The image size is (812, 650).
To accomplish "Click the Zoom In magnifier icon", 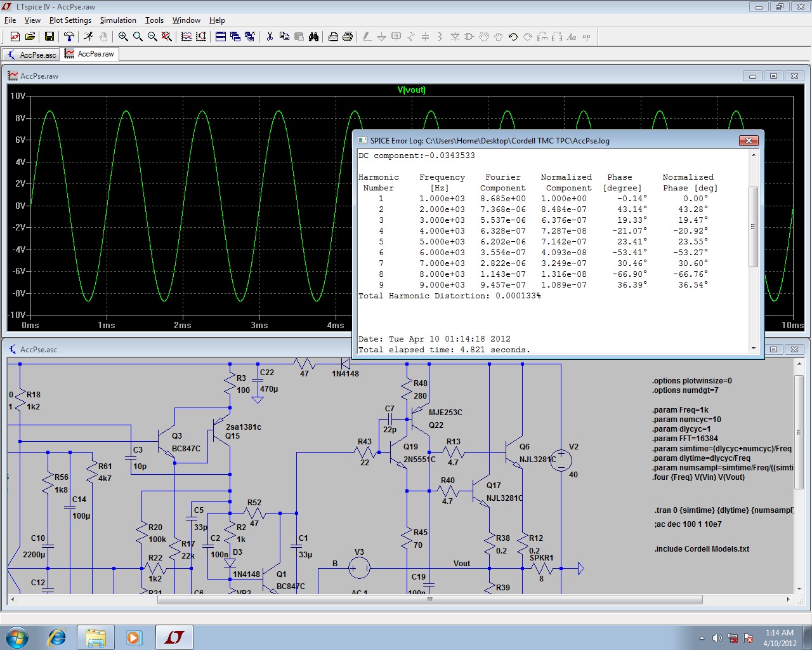I will click(123, 37).
